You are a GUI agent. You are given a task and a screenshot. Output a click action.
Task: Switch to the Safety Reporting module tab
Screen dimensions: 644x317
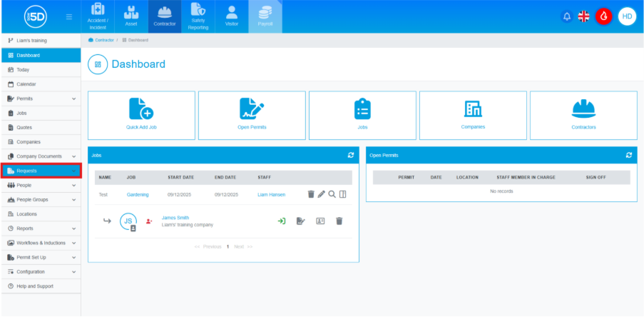198,16
